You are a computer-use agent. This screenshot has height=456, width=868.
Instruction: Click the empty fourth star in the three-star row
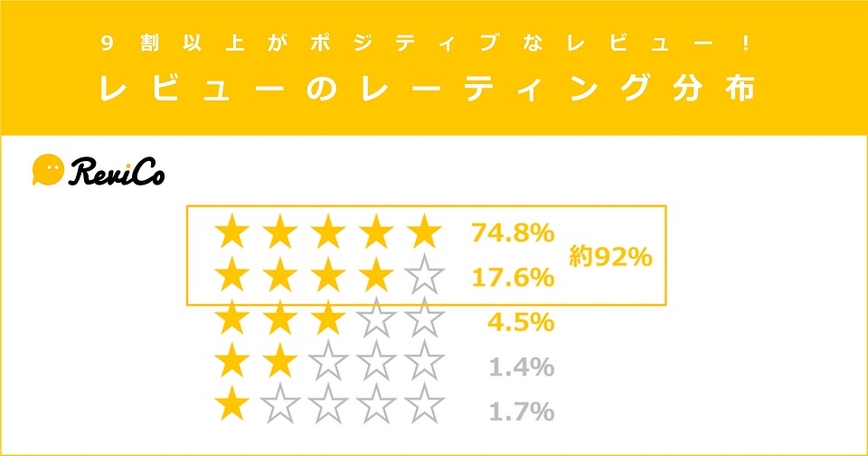click(376, 319)
